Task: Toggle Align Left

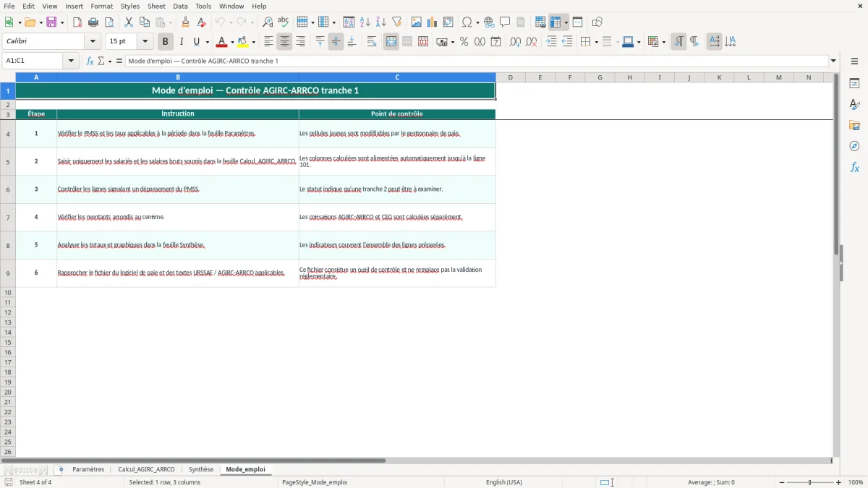Action: tap(269, 42)
